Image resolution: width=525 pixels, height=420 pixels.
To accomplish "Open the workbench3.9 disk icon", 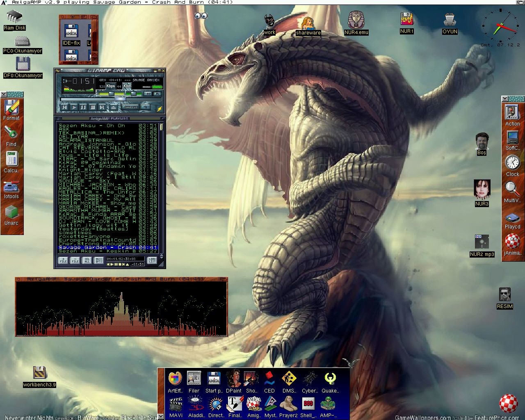I will pyautogui.click(x=39, y=377).
